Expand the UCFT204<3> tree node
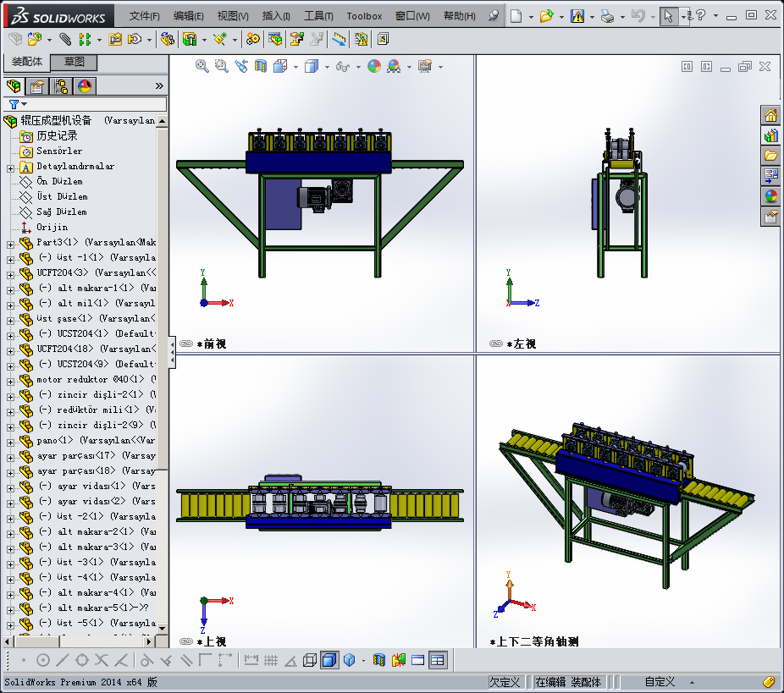 coord(10,275)
